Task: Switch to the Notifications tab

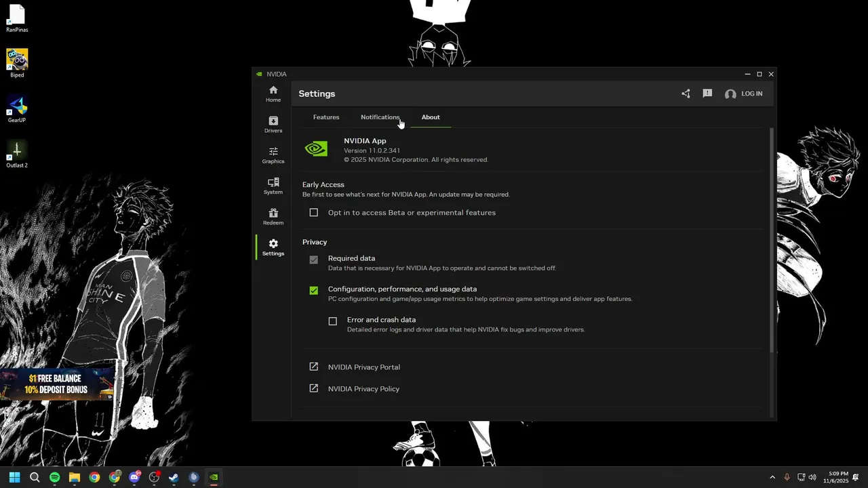Action: (x=380, y=117)
